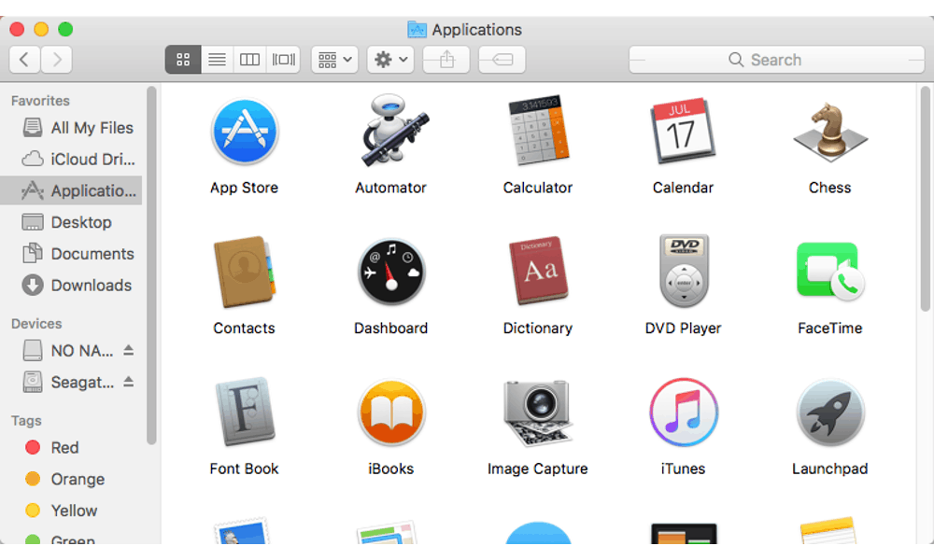934x560 pixels.
Task: Open the Action gear menu
Action: click(390, 60)
